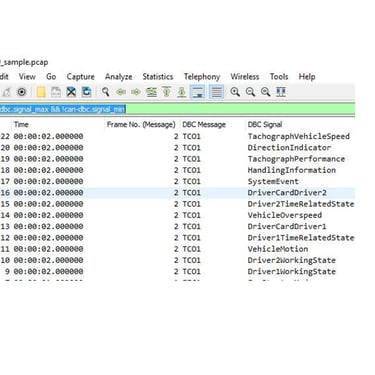Select the Driver1TimeRelatedState signal row
375x375 pixels.
pyautogui.click(x=177, y=238)
